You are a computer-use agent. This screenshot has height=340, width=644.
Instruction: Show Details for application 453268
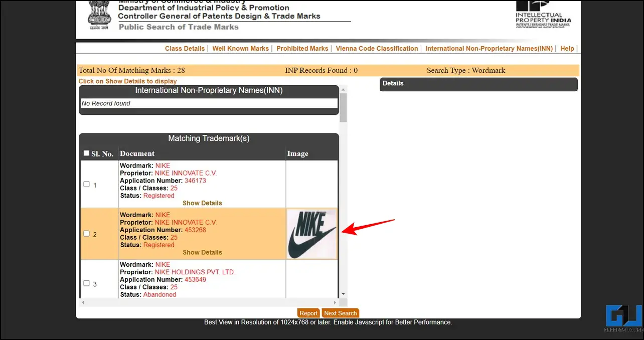coord(202,252)
